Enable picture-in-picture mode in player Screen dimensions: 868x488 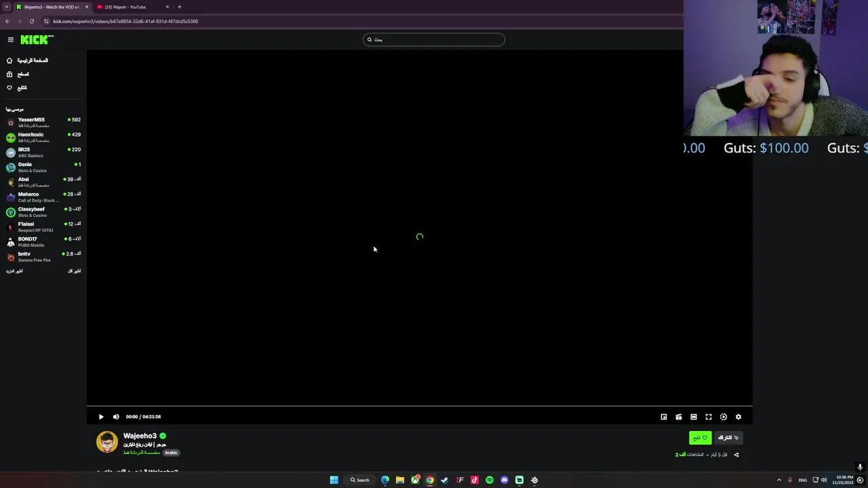point(664,417)
